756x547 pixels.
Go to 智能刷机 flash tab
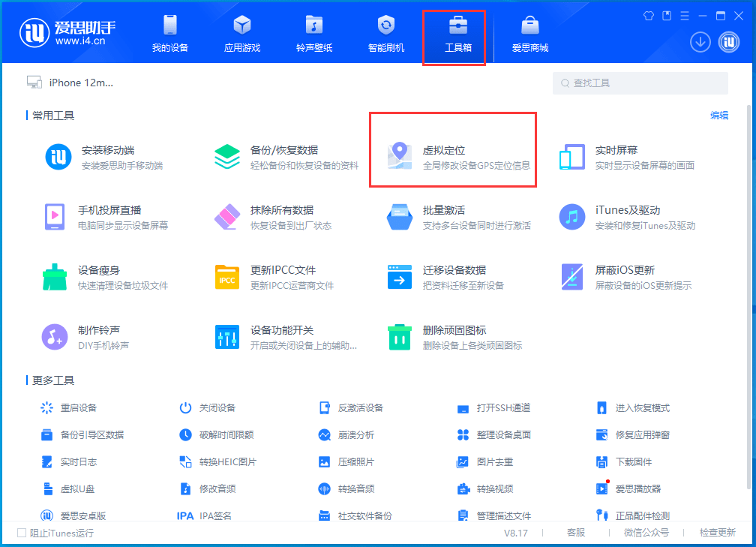point(386,34)
